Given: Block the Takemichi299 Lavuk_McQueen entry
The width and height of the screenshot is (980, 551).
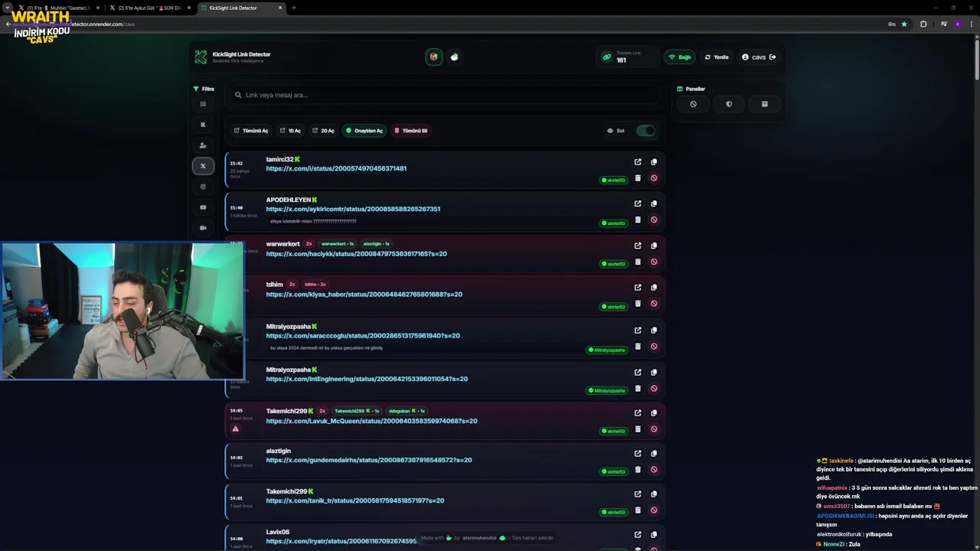Looking at the screenshot, I should click(654, 429).
